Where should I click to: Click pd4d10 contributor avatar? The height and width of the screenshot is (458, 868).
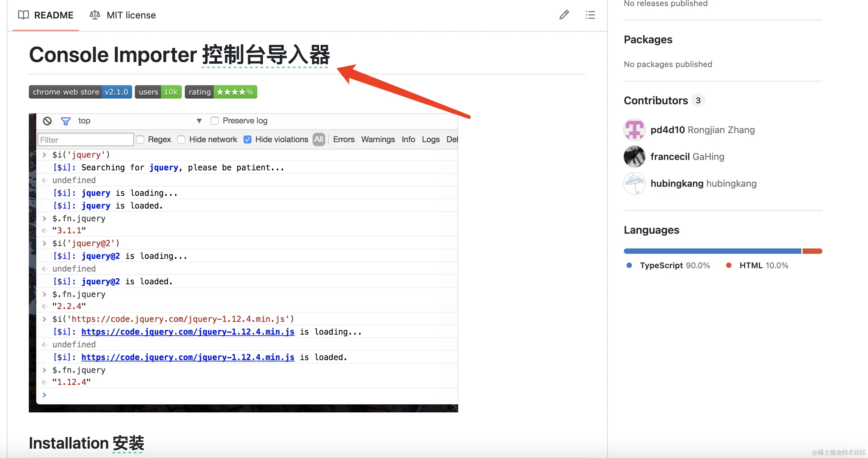pyautogui.click(x=634, y=130)
